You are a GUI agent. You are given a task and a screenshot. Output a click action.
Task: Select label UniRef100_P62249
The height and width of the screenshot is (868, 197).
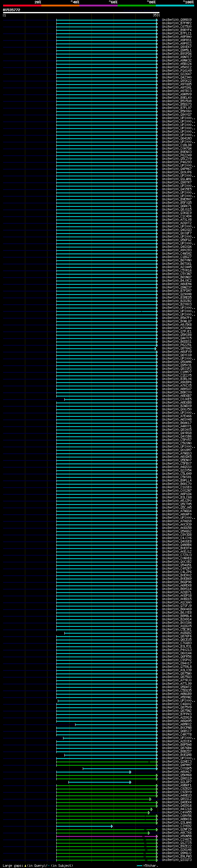(176, 155)
